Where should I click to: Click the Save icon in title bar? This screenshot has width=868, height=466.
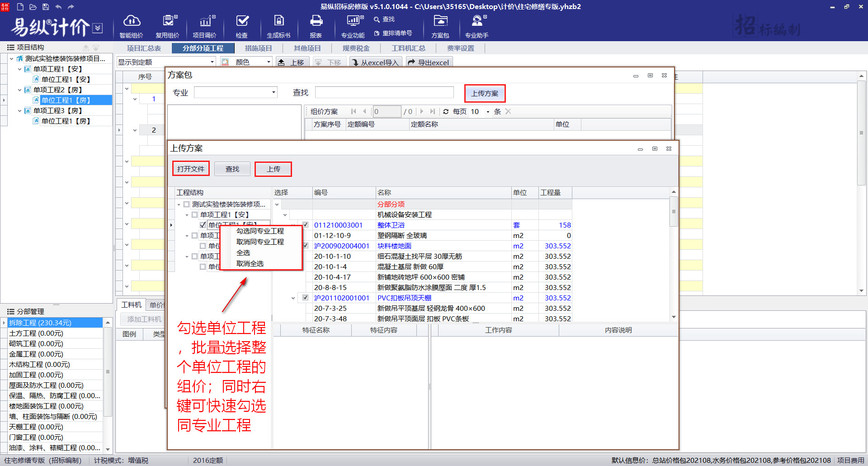click(x=45, y=7)
